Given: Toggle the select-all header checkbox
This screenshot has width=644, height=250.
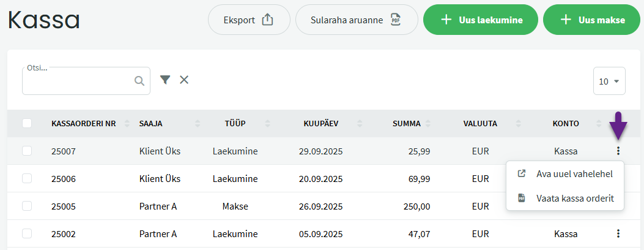Looking at the screenshot, I should point(27,123).
